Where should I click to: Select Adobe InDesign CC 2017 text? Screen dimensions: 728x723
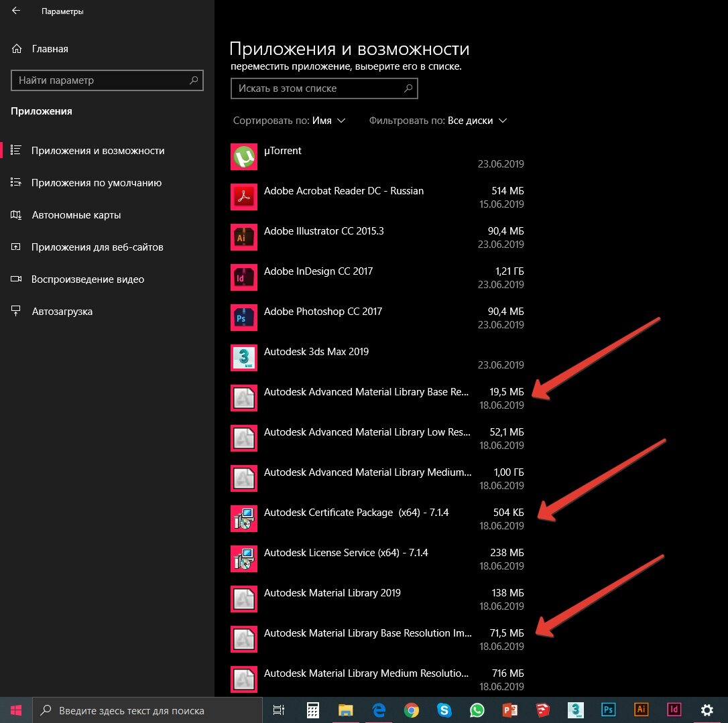tap(318, 271)
